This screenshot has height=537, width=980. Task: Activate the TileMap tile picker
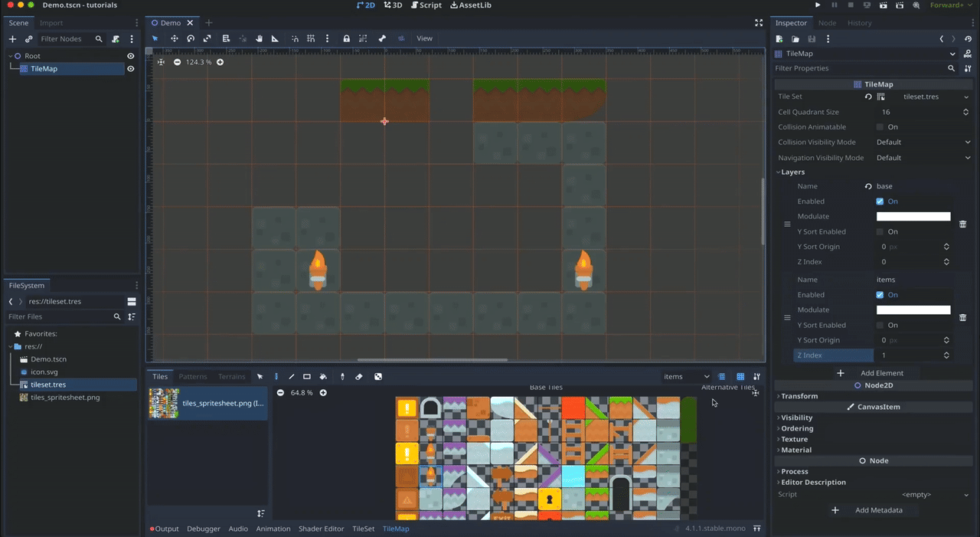coord(342,376)
